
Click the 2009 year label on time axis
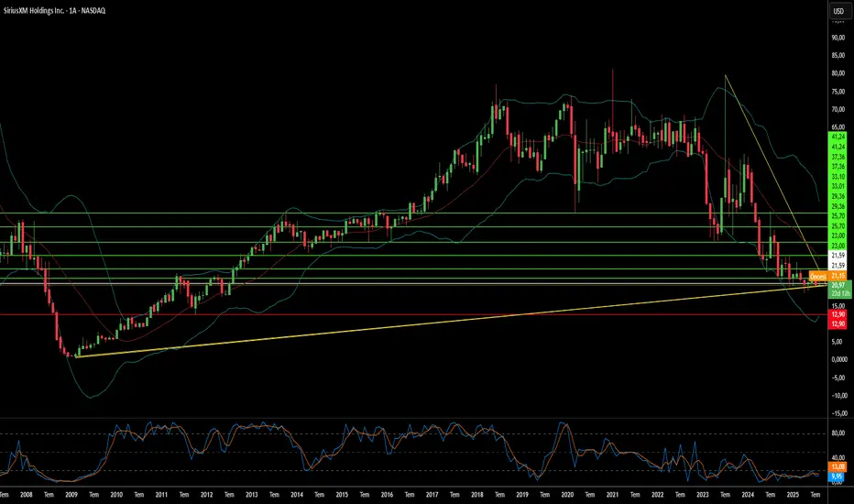[71, 495]
